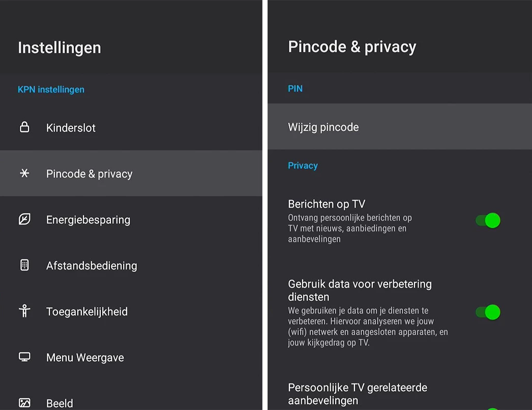Screen dimensions: 532x410
Task: Click Wijzig pincode button
Action: pyautogui.click(x=323, y=127)
